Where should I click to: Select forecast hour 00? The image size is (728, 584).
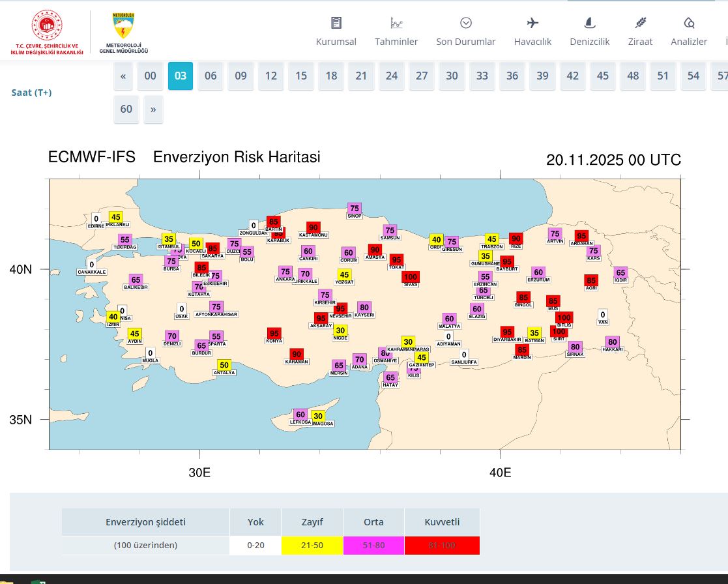(150, 76)
